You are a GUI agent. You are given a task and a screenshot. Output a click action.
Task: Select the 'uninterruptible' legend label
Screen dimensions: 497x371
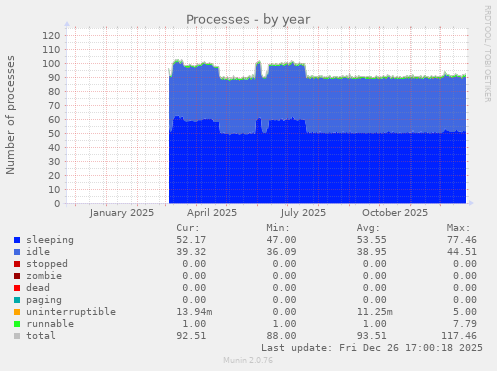click(71, 312)
